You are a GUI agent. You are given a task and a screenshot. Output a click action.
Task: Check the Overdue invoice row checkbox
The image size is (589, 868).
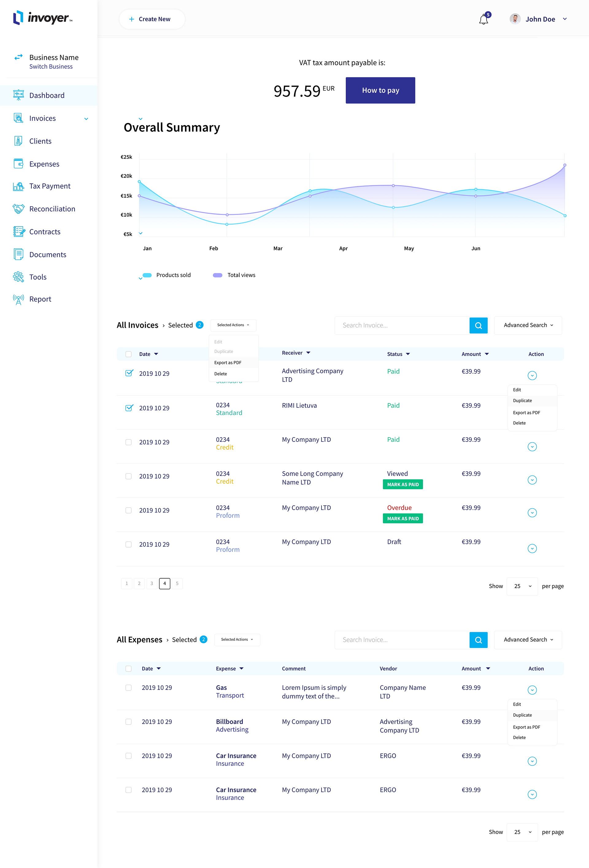pyautogui.click(x=129, y=510)
